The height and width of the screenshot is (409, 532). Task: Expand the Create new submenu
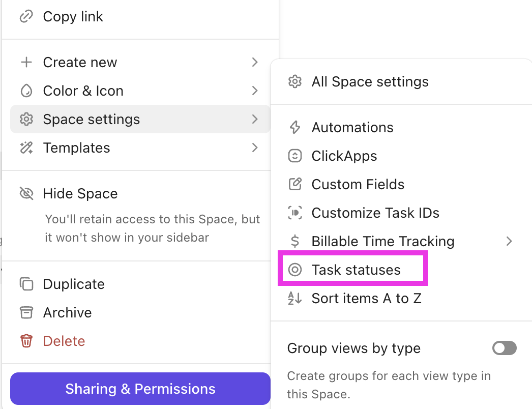click(254, 62)
